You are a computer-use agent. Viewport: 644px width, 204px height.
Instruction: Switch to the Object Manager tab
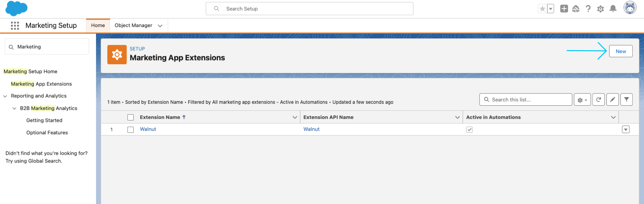click(x=133, y=25)
